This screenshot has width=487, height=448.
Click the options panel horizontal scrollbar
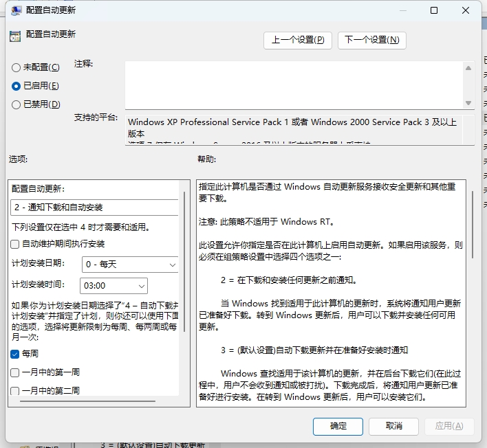(x=87, y=401)
